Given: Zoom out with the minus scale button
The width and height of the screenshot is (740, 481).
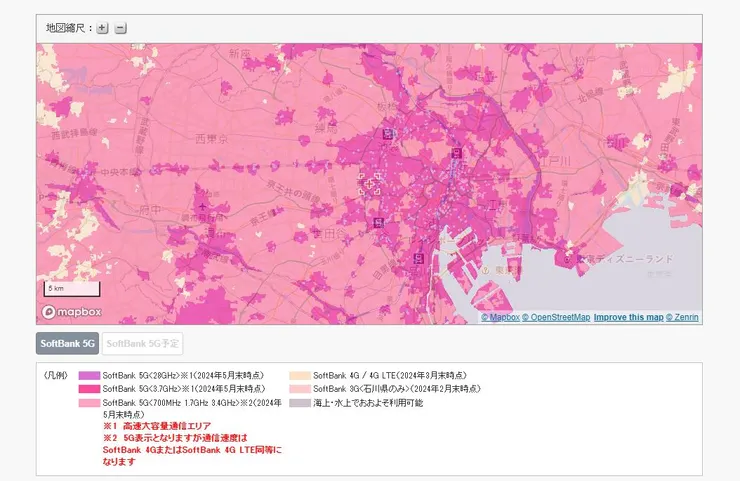Looking at the screenshot, I should (120, 28).
